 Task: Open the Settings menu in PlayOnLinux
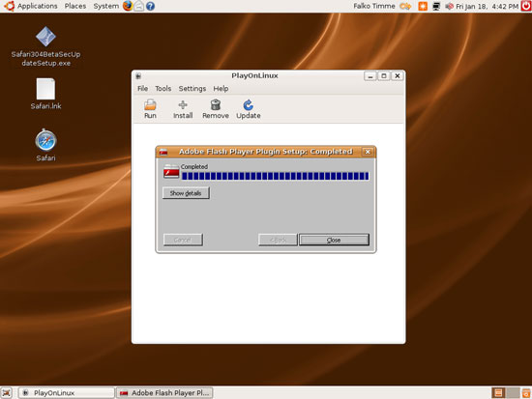pos(192,89)
